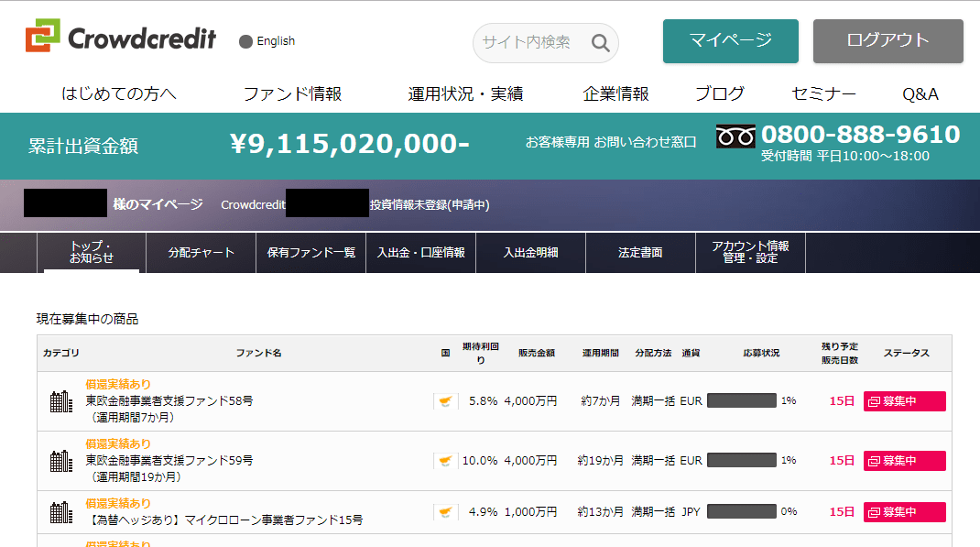This screenshot has width=980, height=547.
Task: Click progress bar for マイクロローン事業者ファンド15号
Action: 742,511
